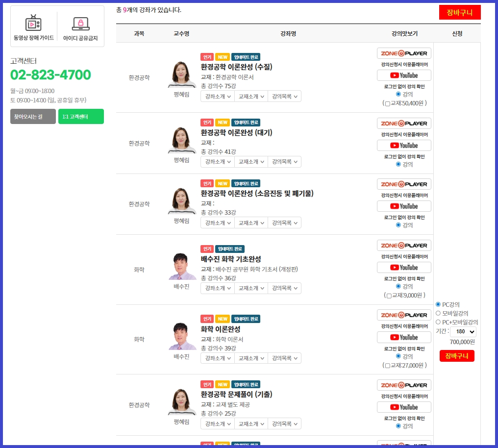Open course title 환경공학 이론완성 (수질)
This screenshot has height=448, width=498.
(x=236, y=67)
